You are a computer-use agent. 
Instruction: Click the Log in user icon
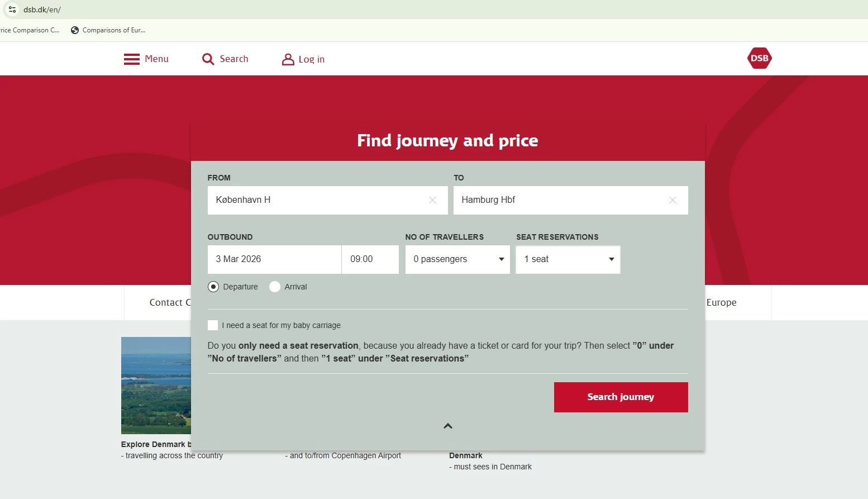point(288,59)
